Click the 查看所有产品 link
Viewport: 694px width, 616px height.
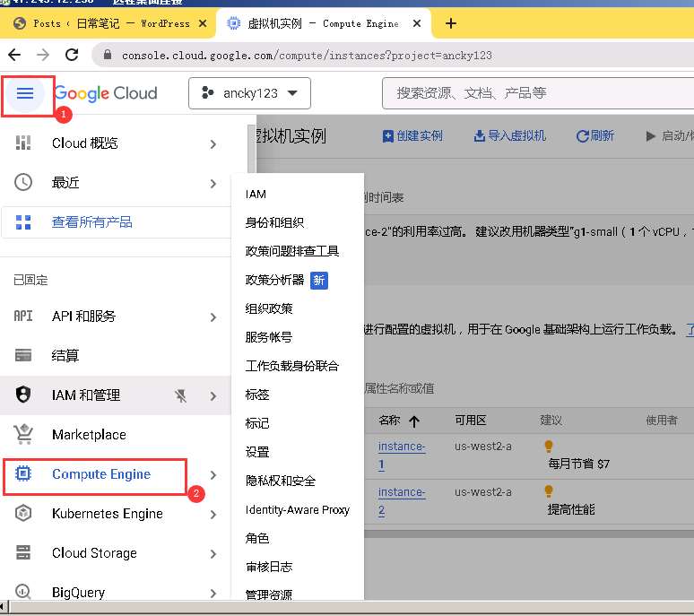pos(92,222)
